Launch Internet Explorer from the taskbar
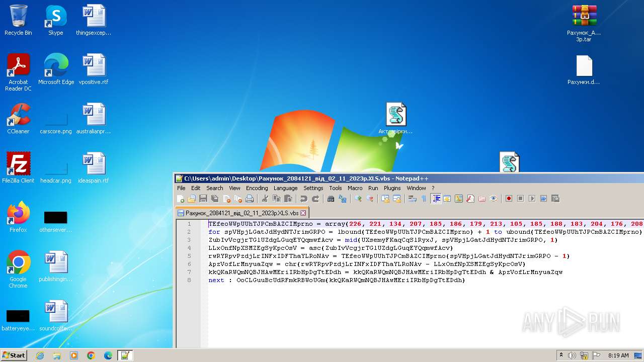This screenshot has height=362, width=644. pyautogui.click(x=40, y=355)
